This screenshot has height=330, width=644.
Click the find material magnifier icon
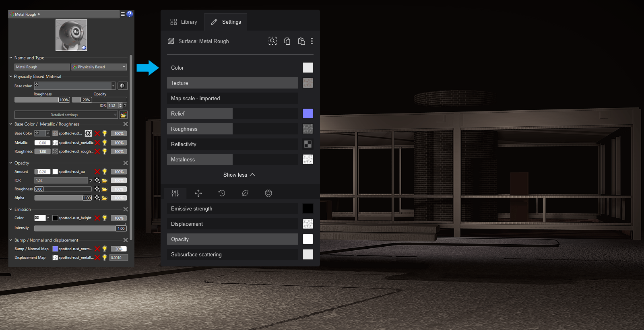tap(272, 41)
